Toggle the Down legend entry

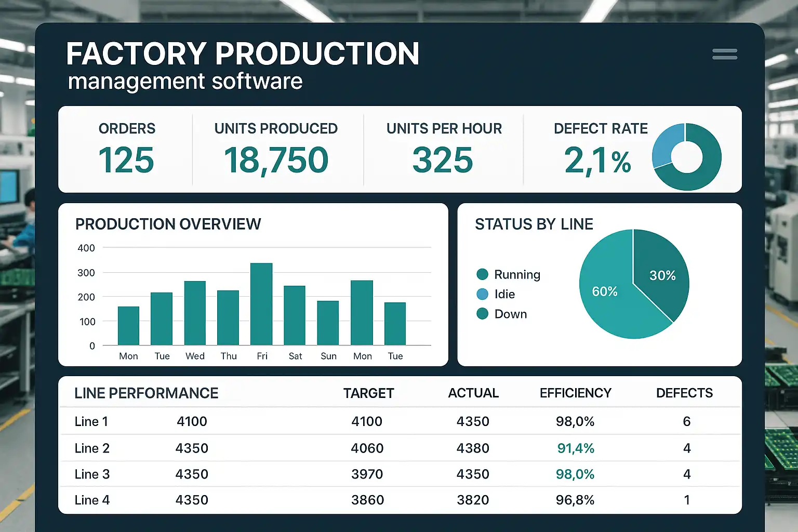tap(502, 314)
